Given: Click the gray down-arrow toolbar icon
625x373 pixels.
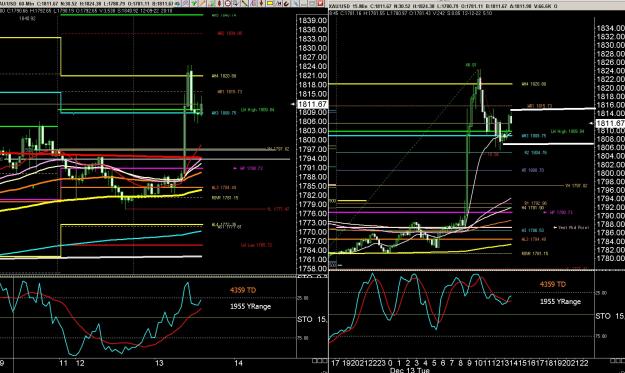Looking at the screenshot, I should coord(236,3).
